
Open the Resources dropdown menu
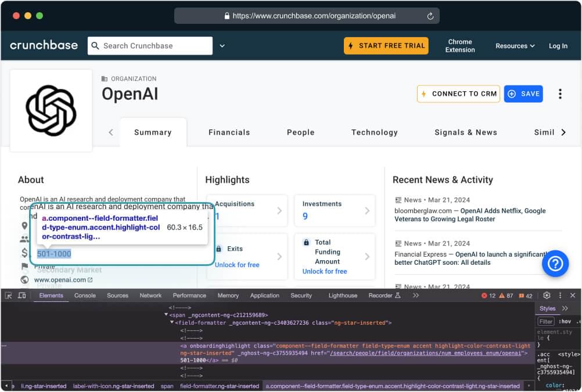[515, 46]
